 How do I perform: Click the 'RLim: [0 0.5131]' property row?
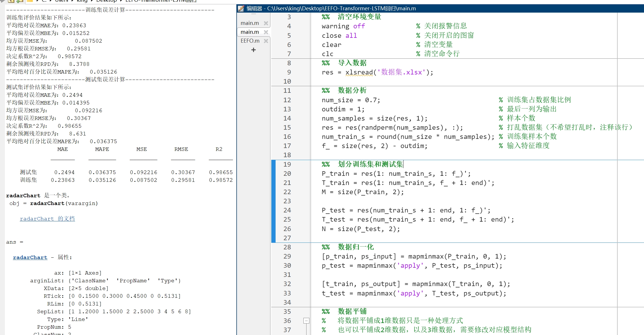click(74, 304)
